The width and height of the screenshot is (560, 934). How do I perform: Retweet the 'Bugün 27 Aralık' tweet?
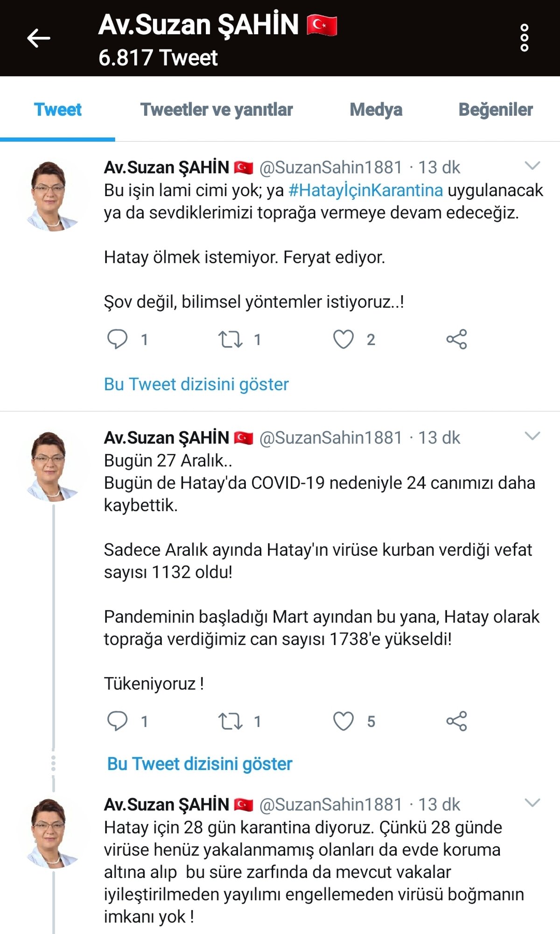click(231, 722)
